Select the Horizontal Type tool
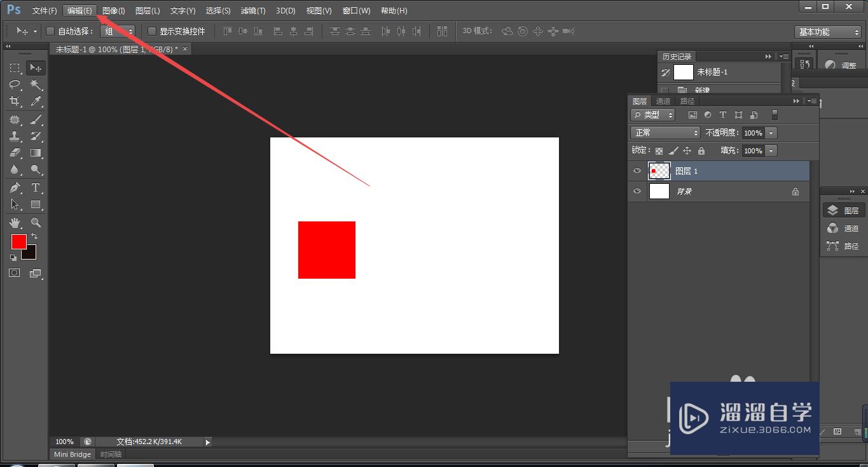This screenshot has width=868, height=467. 36,188
